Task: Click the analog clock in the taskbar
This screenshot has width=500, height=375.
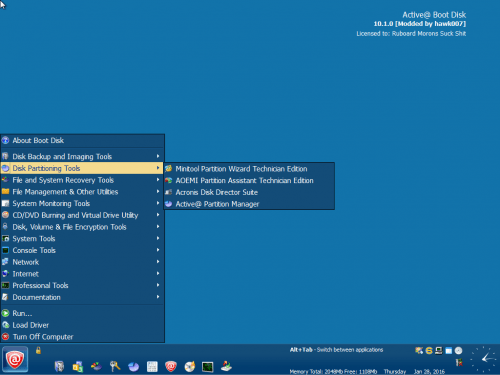Action: click(484, 359)
